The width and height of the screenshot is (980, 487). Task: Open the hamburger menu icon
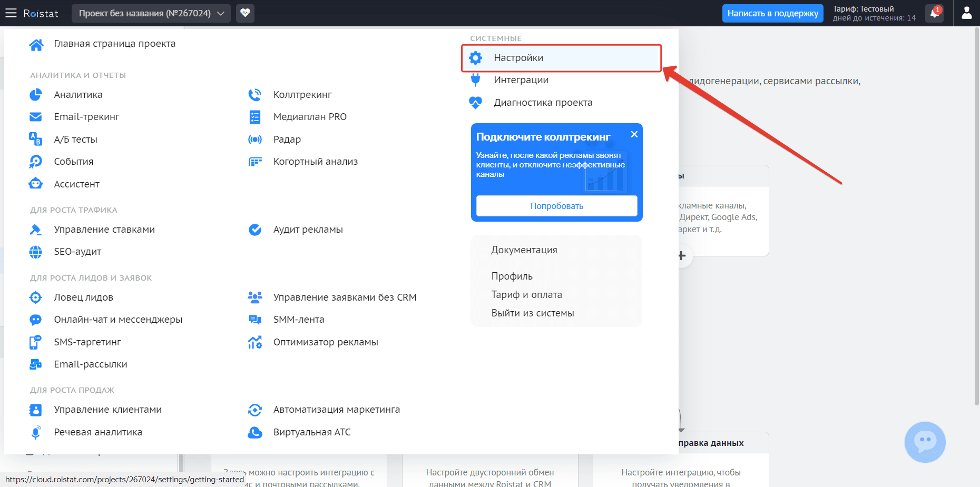point(11,13)
